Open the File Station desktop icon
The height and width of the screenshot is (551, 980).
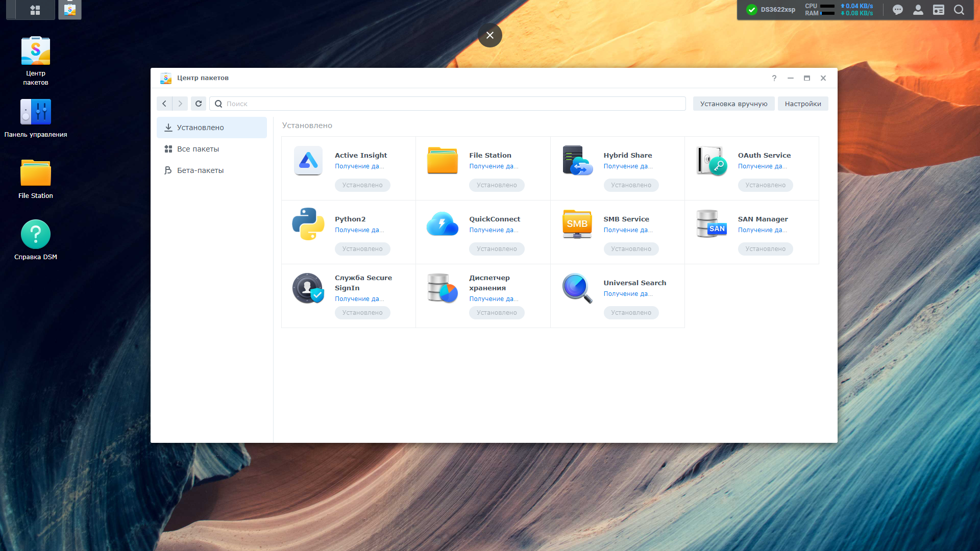36,179
